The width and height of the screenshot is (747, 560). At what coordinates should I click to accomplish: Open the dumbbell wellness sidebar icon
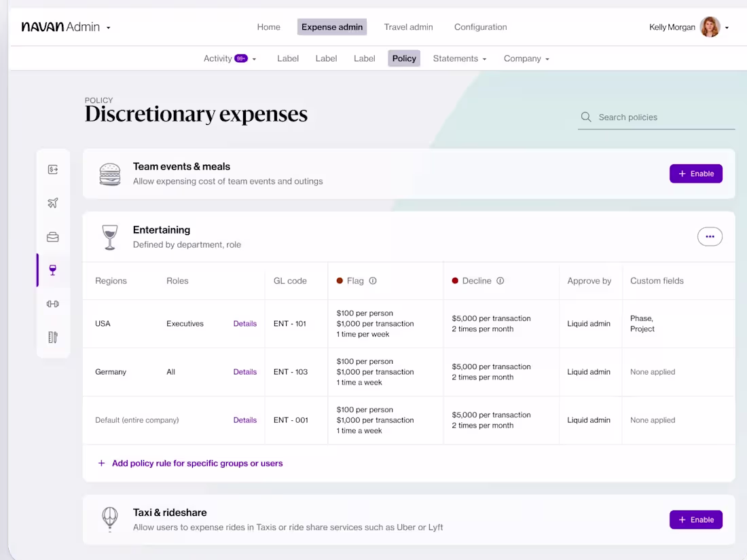click(x=53, y=304)
